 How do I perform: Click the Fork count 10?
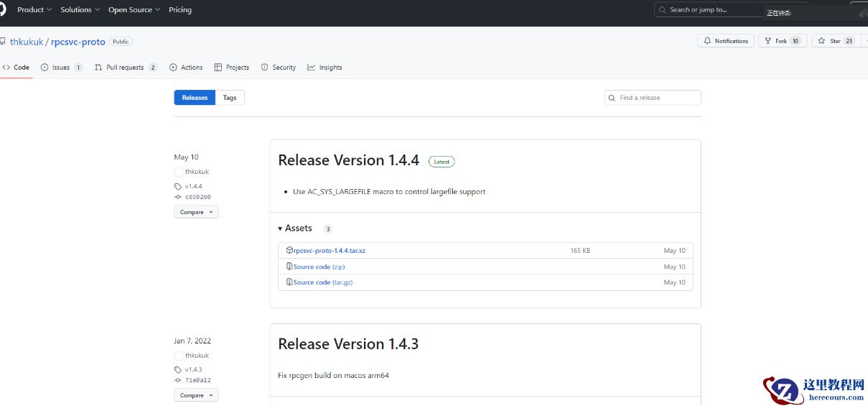coord(795,41)
